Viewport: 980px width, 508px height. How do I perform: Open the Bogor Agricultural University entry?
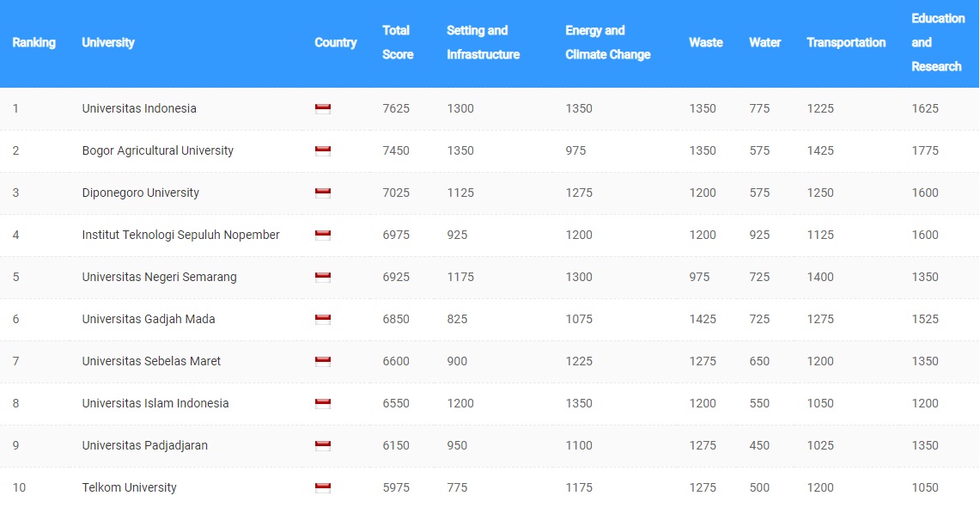(158, 151)
